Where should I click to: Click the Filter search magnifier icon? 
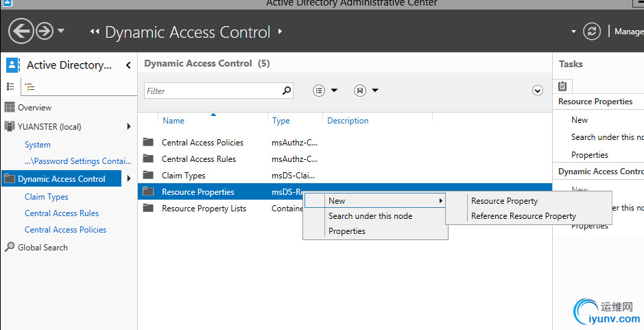point(287,91)
